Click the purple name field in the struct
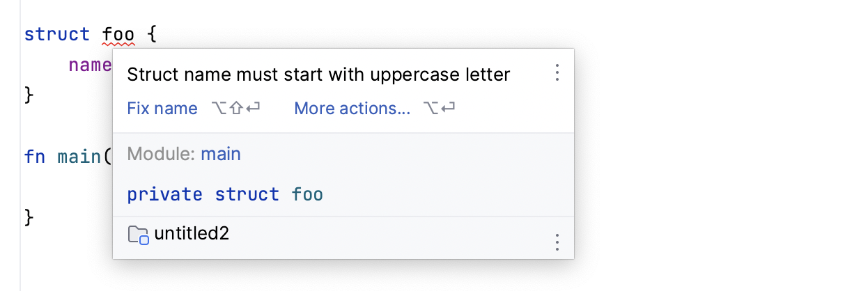This screenshot has height=291, width=868. click(x=90, y=65)
